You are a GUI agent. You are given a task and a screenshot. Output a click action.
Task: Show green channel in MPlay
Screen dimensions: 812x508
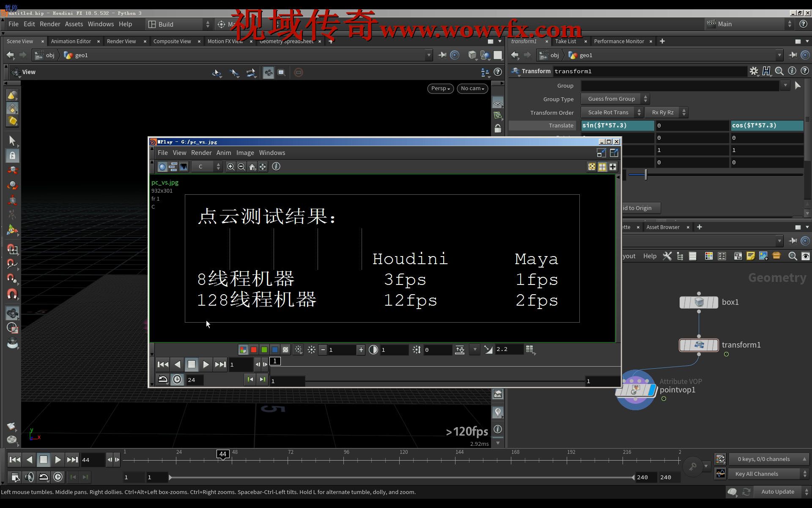(264, 350)
